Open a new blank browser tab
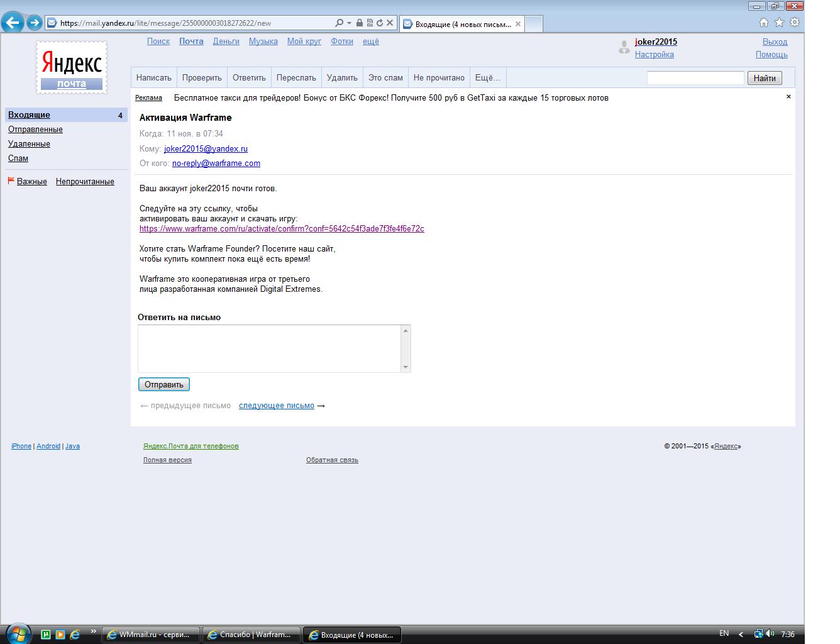 (533, 24)
